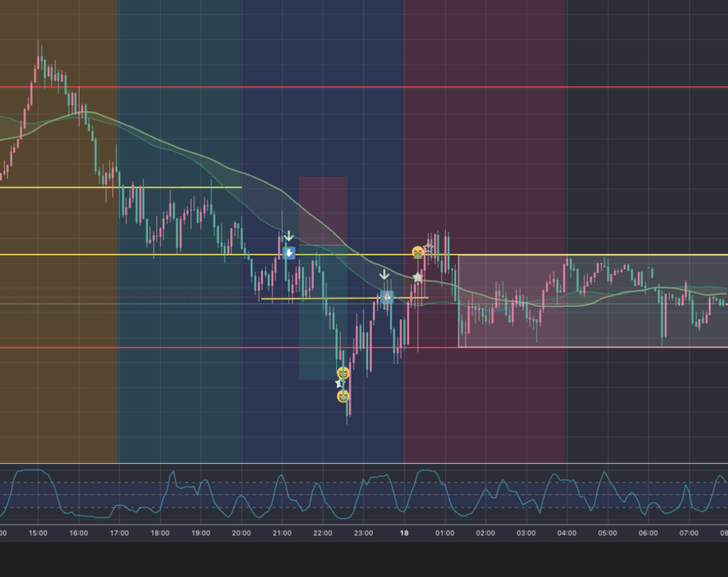Select the solid star below the vomiting emoji
The image size is (728, 577).
coord(417,277)
